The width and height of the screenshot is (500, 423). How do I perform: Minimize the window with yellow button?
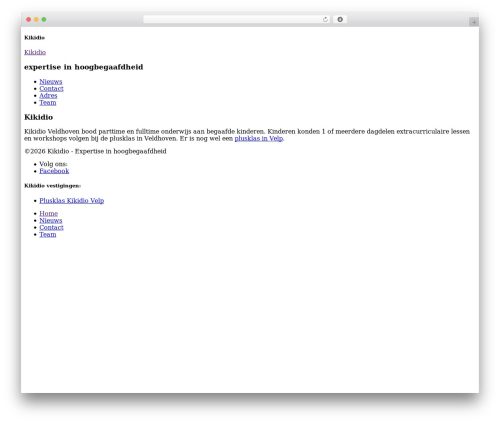coord(36,19)
